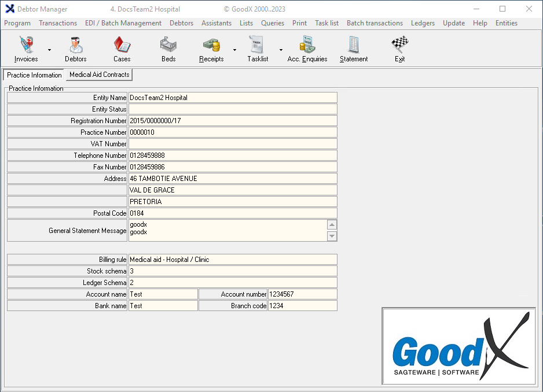Expand the Tasklist dropdown arrow
Image resolution: width=543 pixels, height=392 pixels.
click(x=281, y=50)
